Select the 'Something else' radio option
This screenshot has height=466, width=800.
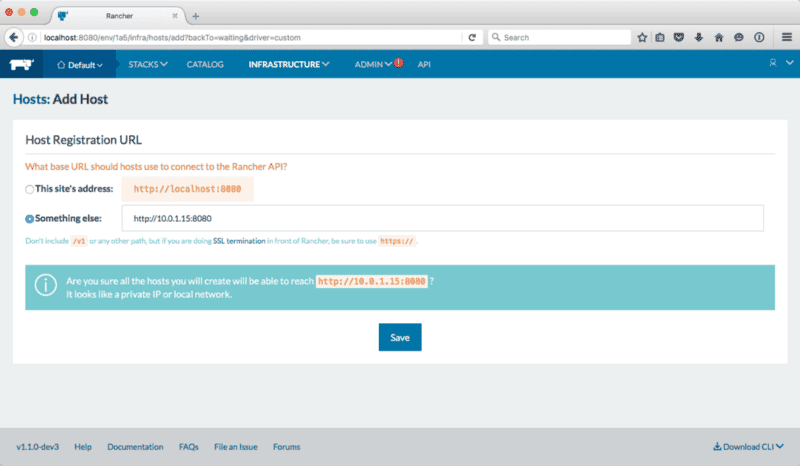[x=30, y=218]
